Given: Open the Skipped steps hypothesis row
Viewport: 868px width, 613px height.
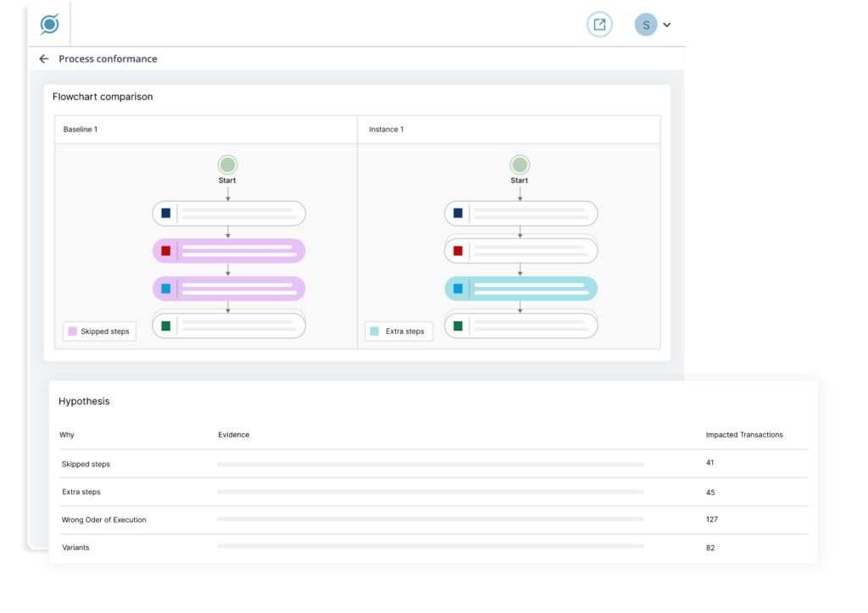Looking at the screenshot, I should (x=86, y=465).
